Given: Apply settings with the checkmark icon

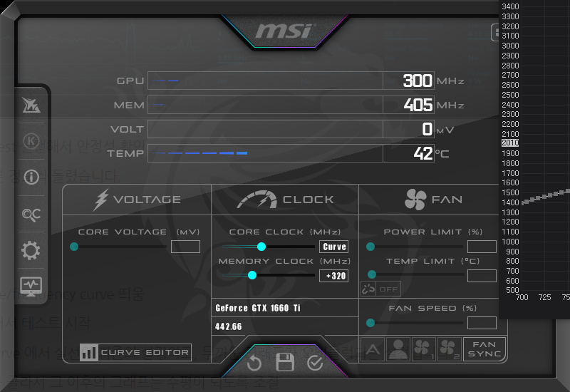Looking at the screenshot, I should coord(315,363).
